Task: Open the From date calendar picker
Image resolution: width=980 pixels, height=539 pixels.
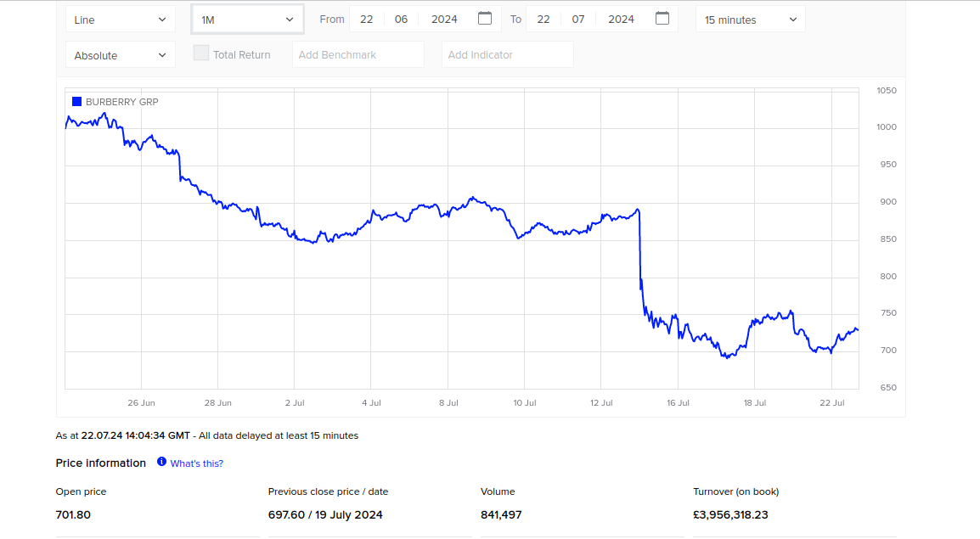Action: 484,19
